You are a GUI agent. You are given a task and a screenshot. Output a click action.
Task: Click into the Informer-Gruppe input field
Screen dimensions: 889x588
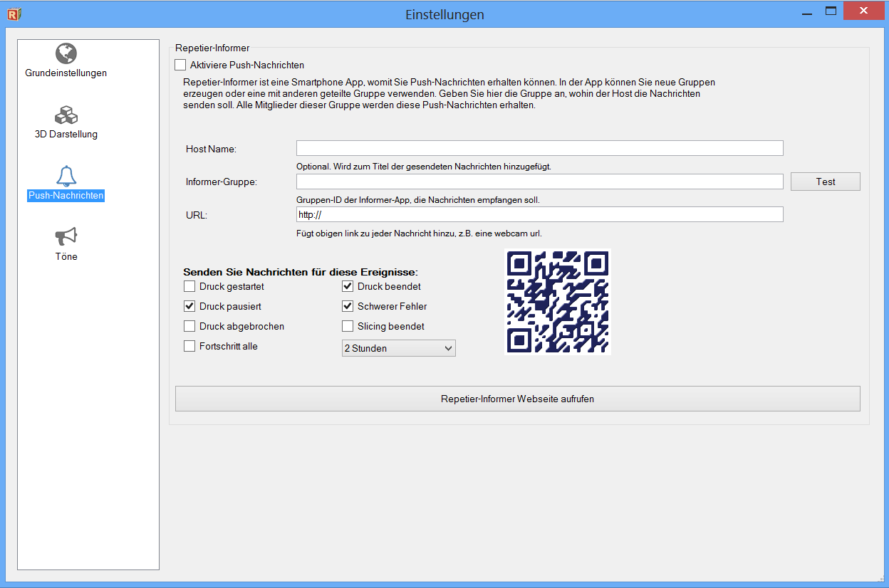click(539, 182)
